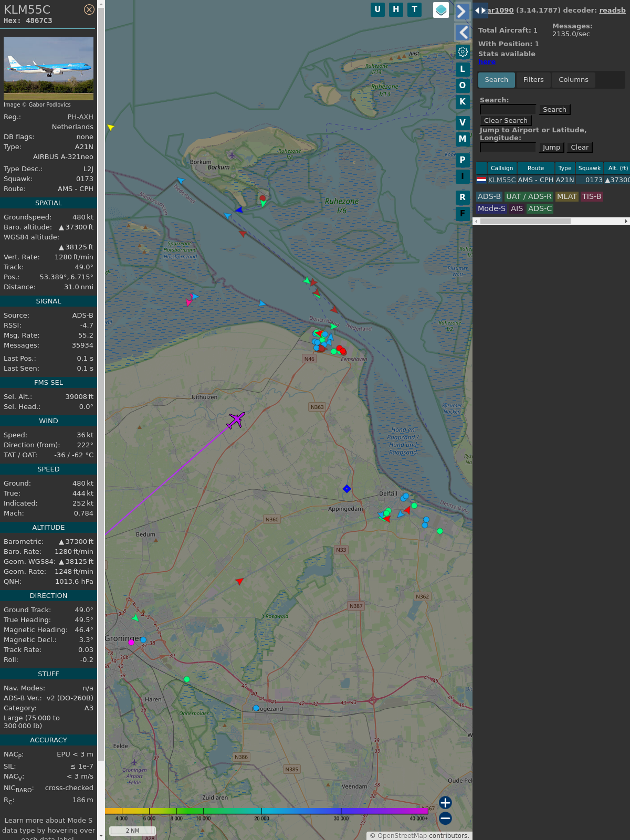Toggle the MLAT source filter
Viewport: 630px width, 840px height.
coord(566,196)
